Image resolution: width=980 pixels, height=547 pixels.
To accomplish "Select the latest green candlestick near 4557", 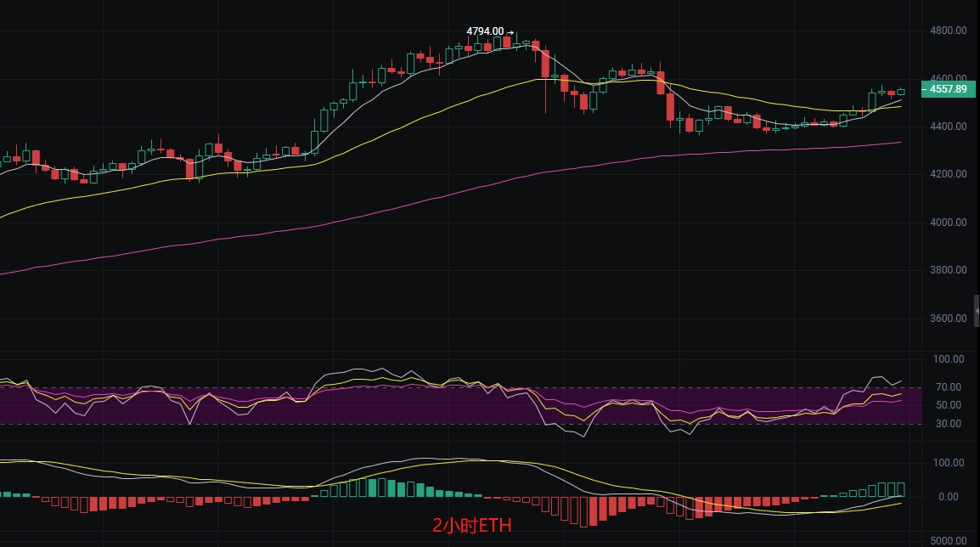I will (x=901, y=92).
